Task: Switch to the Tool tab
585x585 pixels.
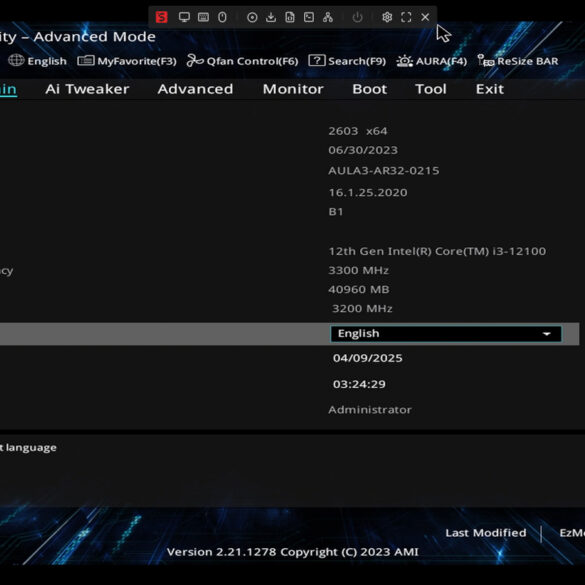Action: click(431, 89)
